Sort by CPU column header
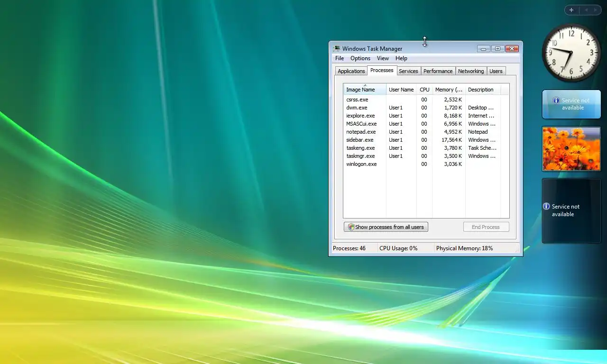The image size is (607, 364). coord(424,90)
